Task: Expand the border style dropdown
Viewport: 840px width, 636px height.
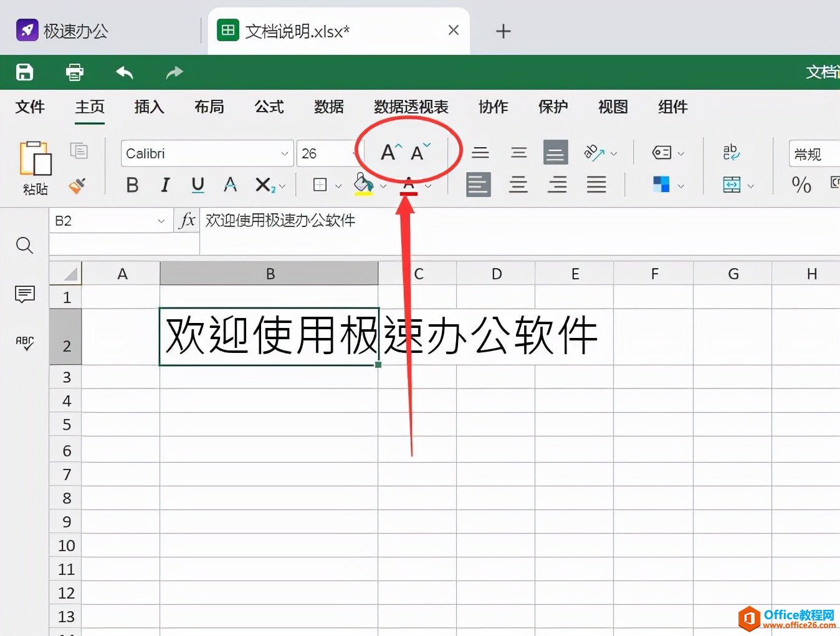Action: coord(337,185)
